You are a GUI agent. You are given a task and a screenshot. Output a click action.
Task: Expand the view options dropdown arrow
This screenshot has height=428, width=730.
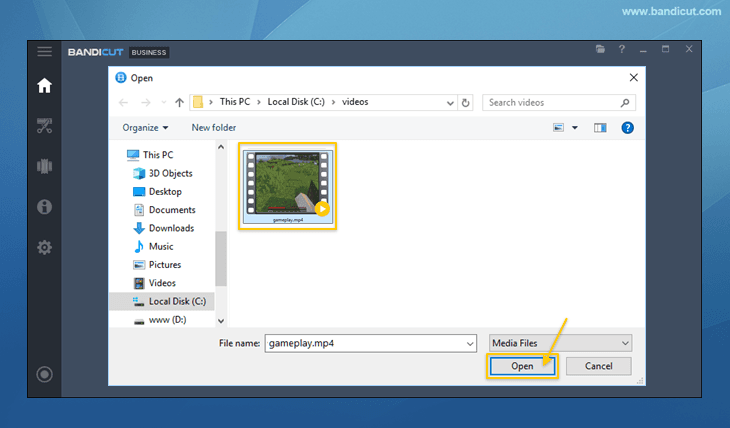tap(575, 128)
